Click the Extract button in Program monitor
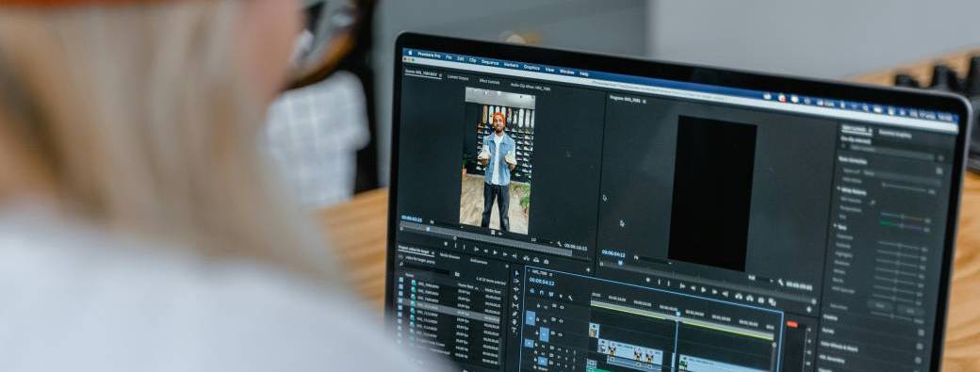 coord(749,298)
